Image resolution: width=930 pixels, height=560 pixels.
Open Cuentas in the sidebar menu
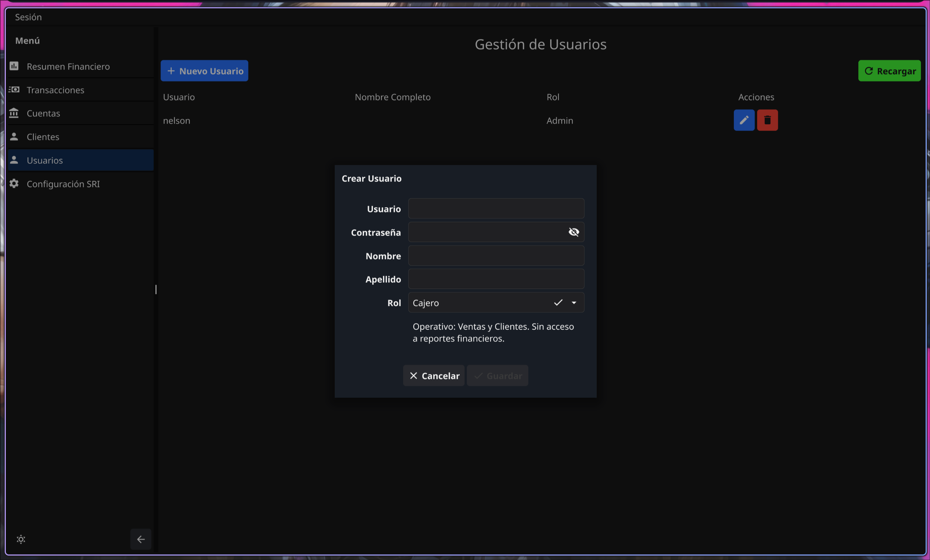pos(43,113)
